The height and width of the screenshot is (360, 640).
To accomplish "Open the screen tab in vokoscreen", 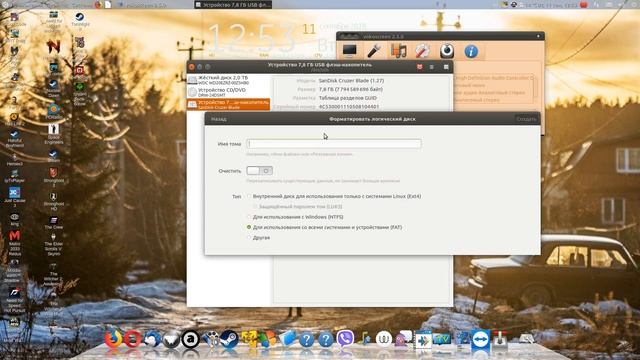I will 349,51.
